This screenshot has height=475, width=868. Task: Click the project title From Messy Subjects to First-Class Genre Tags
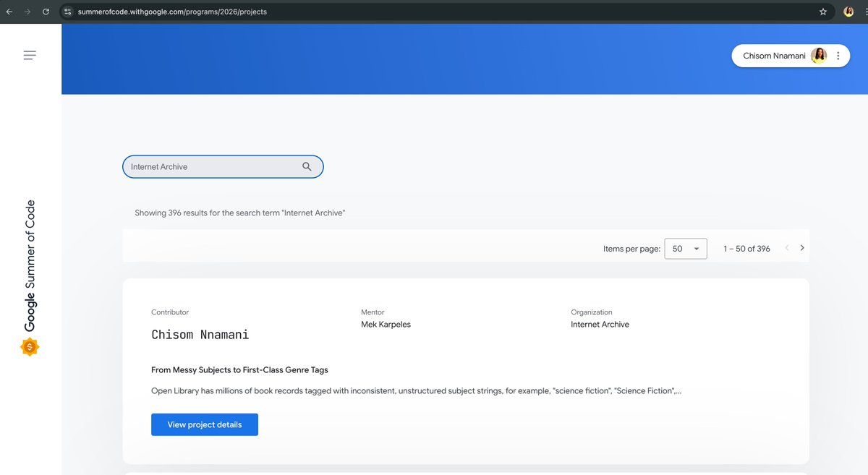coord(239,369)
